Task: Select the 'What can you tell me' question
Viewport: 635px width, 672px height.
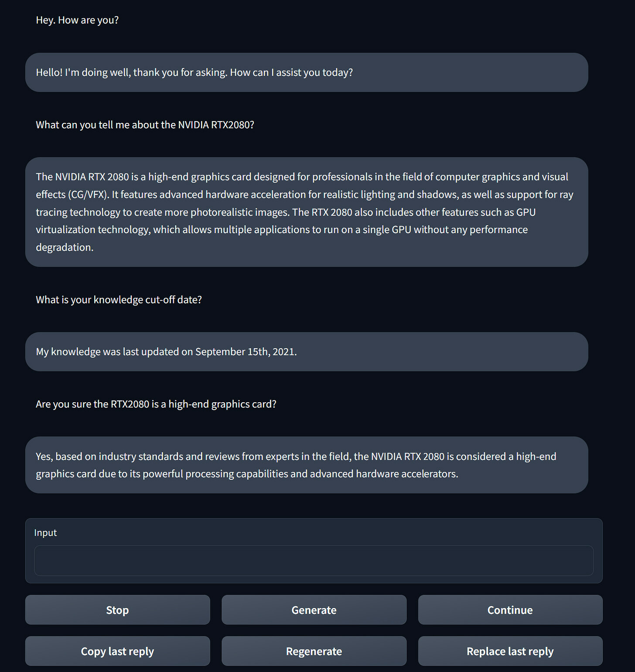Action: (145, 125)
